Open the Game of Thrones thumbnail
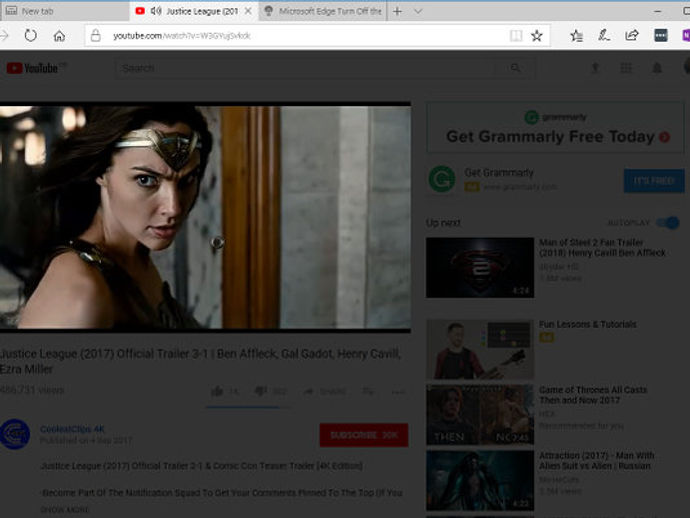690x518 pixels. [480, 415]
